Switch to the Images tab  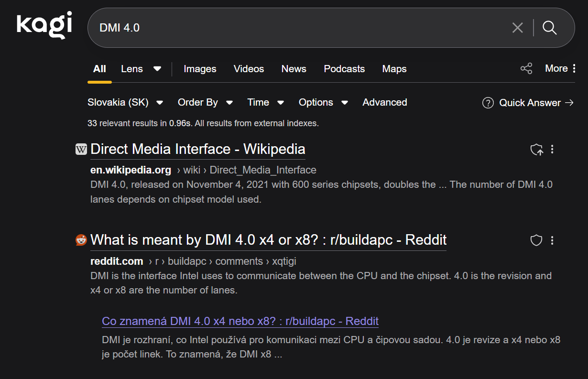coord(200,69)
